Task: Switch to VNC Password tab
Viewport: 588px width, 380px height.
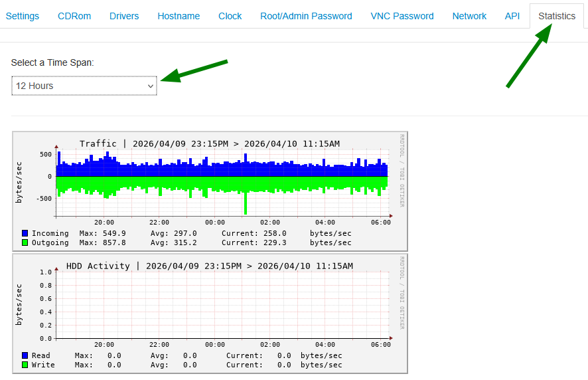Action: click(x=402, y=16)
